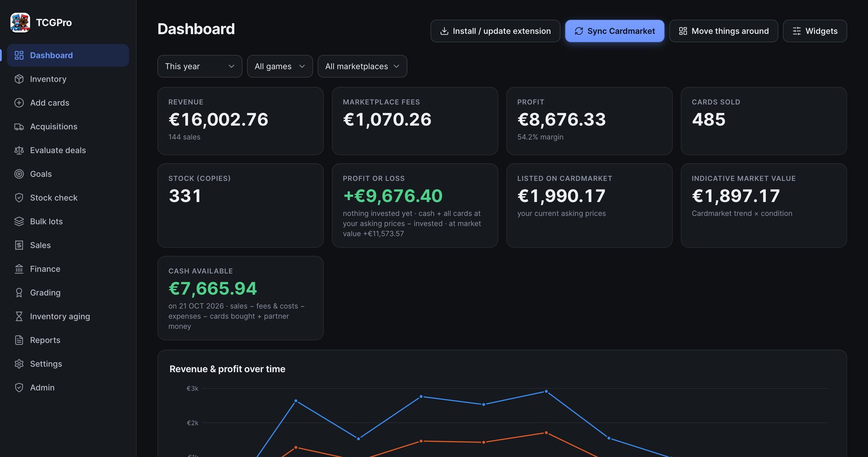Click the Inventory box icon
The image size is (868, 457).
click(19, 79)
